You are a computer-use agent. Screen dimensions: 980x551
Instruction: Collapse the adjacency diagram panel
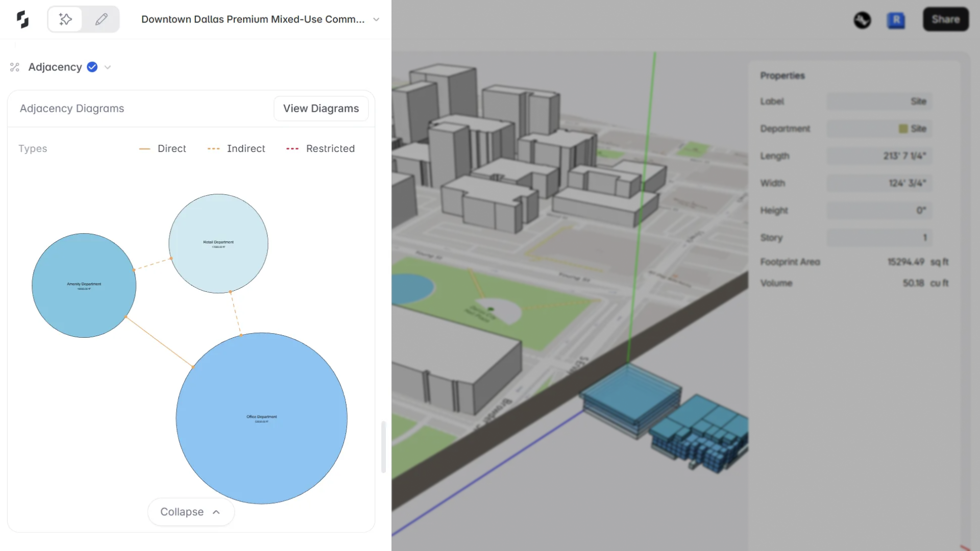coord(190,512)
